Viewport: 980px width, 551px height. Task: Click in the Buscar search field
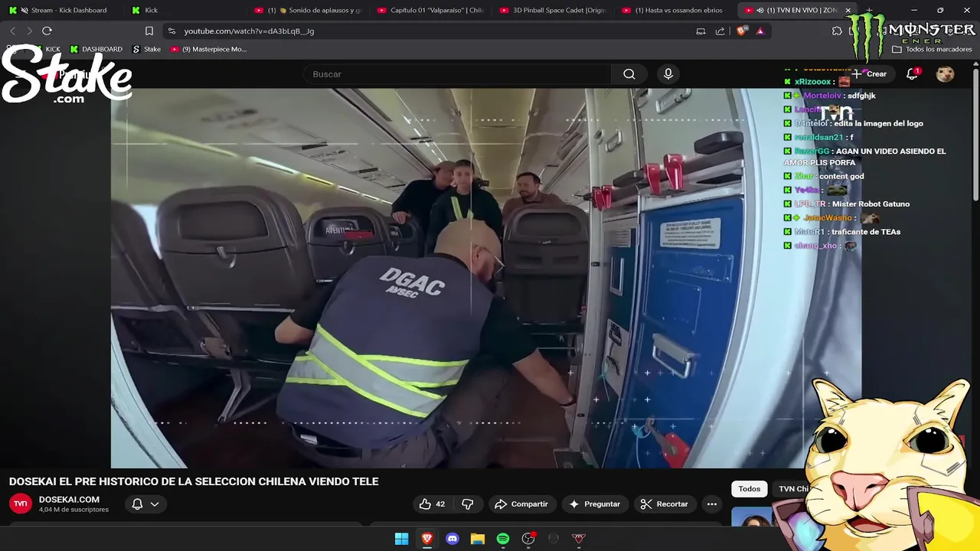458,74
